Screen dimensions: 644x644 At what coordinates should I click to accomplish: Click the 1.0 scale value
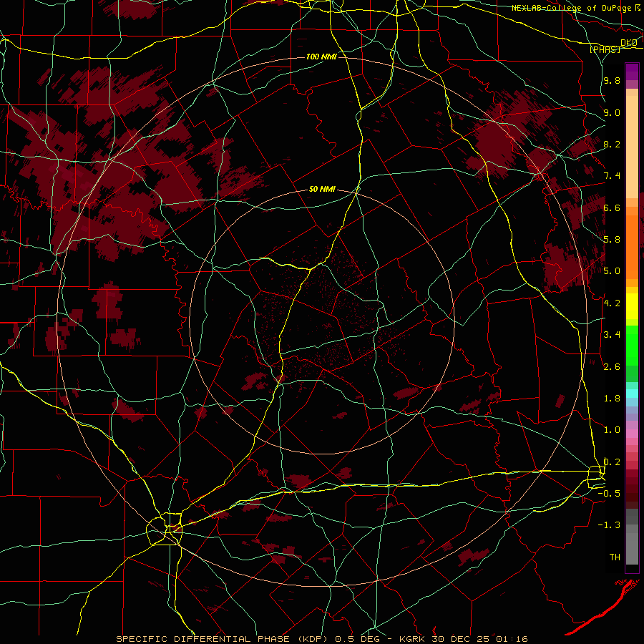click(612, 430)
